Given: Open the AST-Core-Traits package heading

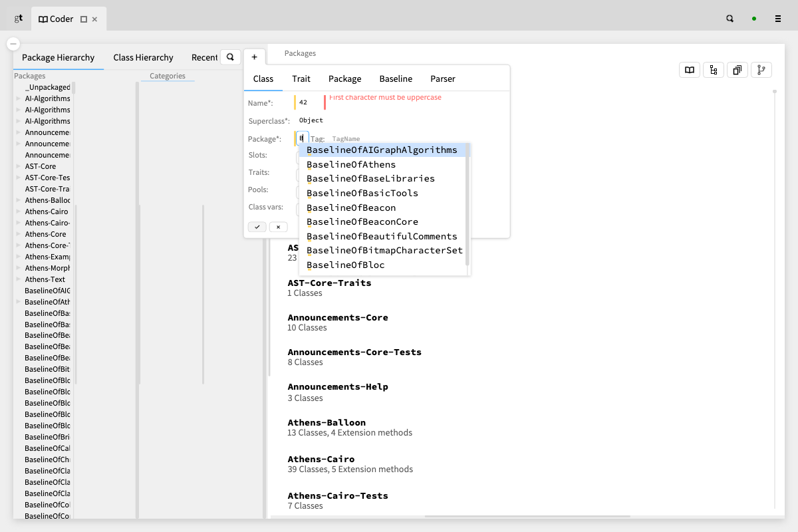Looking at the screenshot, I should 330,283.
